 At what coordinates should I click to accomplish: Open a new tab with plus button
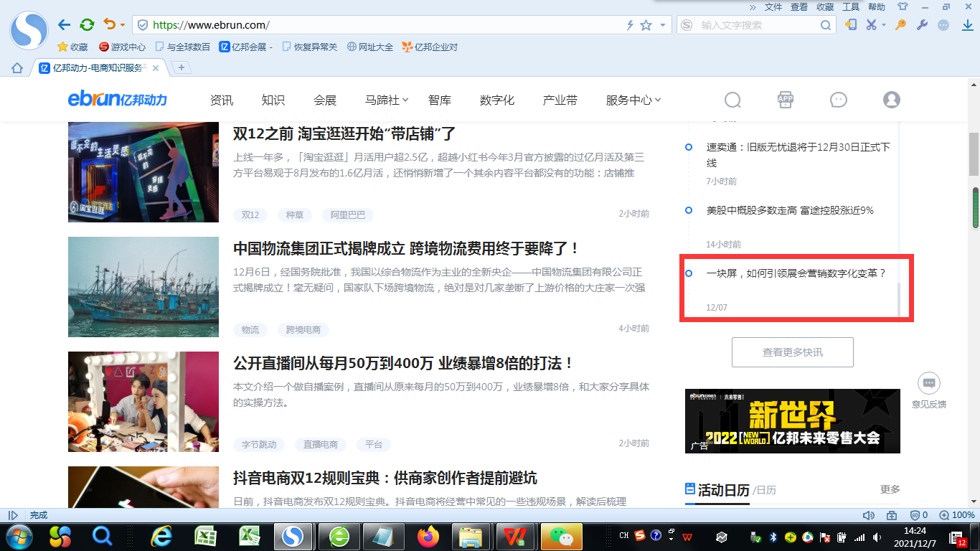(182, 67)
